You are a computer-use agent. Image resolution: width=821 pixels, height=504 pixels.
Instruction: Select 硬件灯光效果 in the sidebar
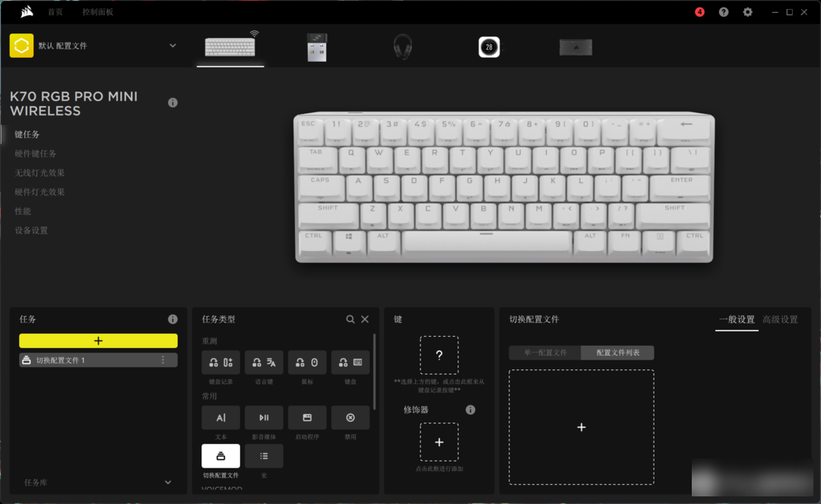(40, 192)
